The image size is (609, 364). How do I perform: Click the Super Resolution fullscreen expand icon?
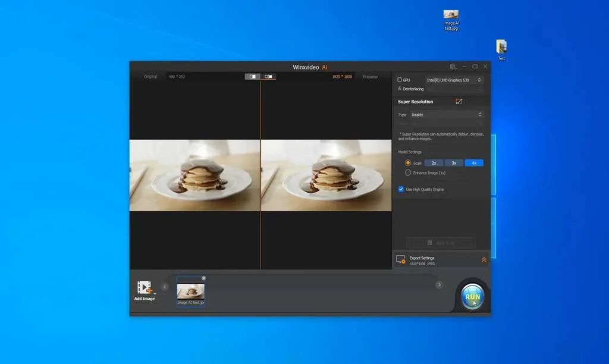(x=459, y=101)
